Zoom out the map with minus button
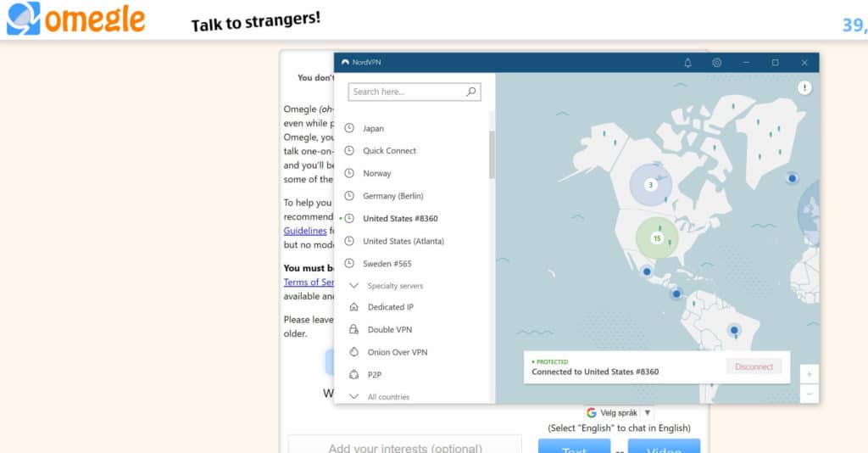This screenshot has width=868, height=453. 809,394
